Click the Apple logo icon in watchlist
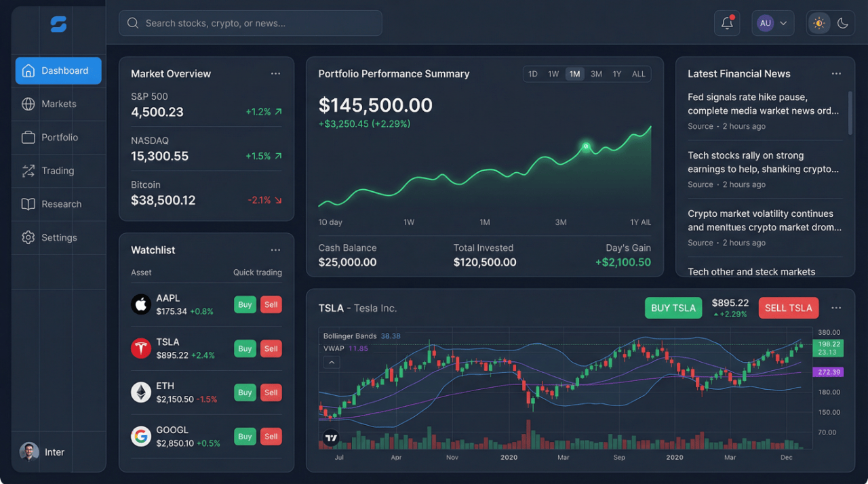The image size is (868, 484). coord(141,304)
